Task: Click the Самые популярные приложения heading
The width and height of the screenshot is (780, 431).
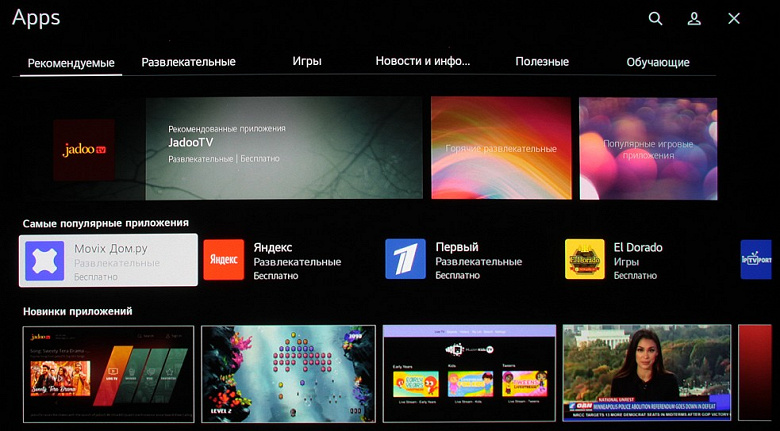Action: point(105,223)
